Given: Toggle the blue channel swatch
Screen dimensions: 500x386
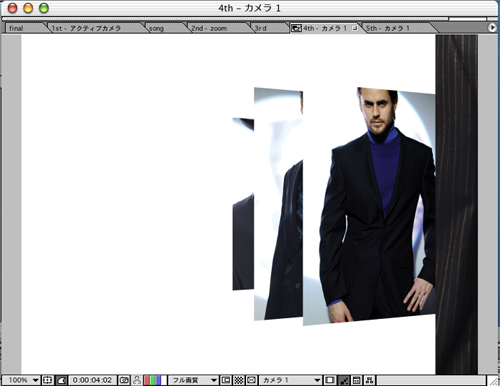Looking at the screenshot, I should tap(159, 380).
